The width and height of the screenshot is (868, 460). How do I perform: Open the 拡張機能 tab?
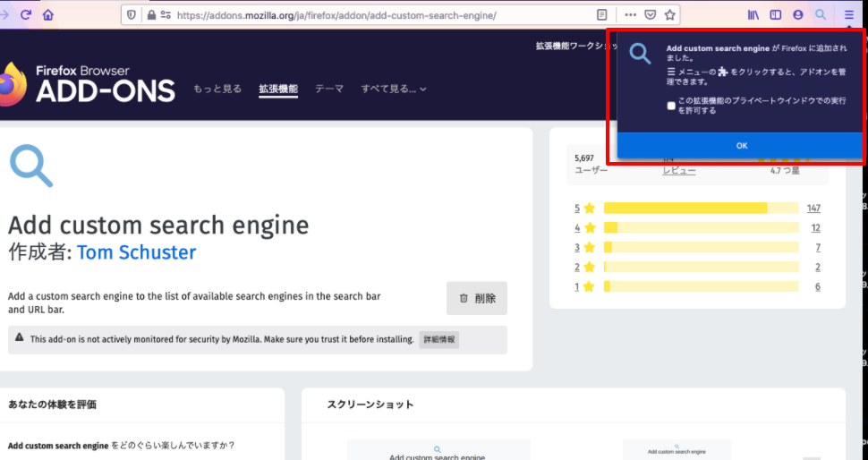[277, 89]
